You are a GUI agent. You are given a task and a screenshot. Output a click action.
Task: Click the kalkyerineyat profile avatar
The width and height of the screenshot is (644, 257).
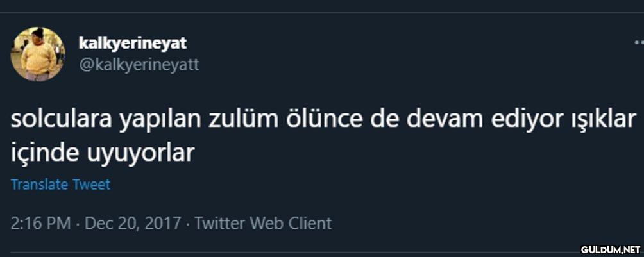pyautogui.click(x=38, y=54)
